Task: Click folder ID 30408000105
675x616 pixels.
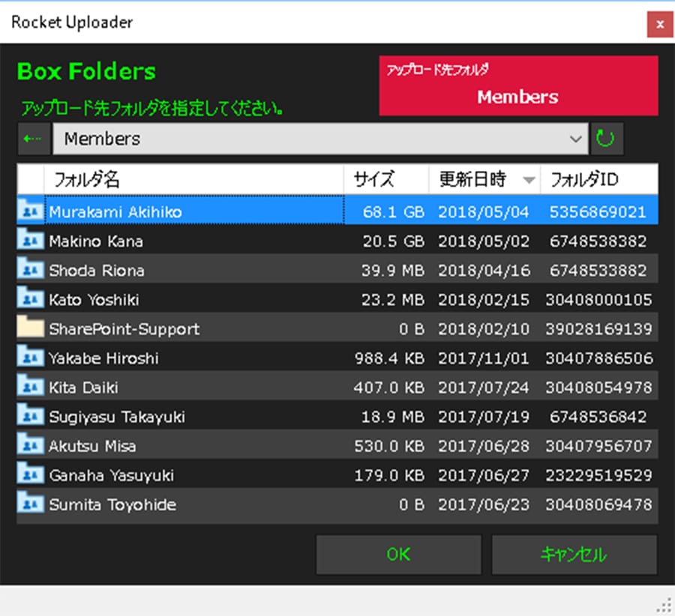Action: tap(598, 300)
